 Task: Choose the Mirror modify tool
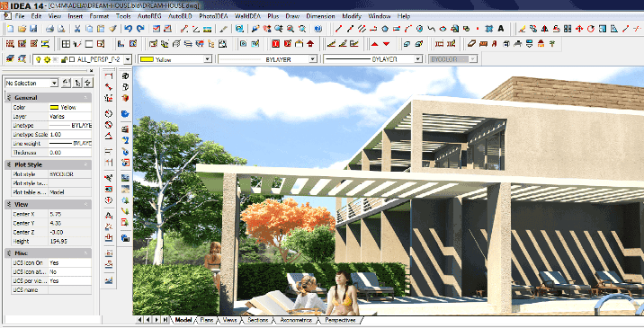(x=544, y=29)
